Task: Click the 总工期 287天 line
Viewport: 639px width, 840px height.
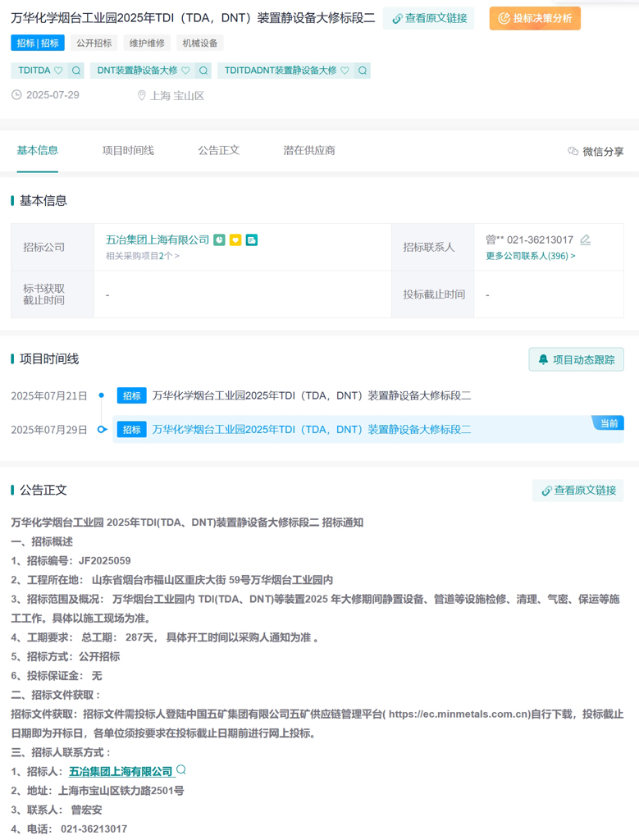Action: pos(165,637)
